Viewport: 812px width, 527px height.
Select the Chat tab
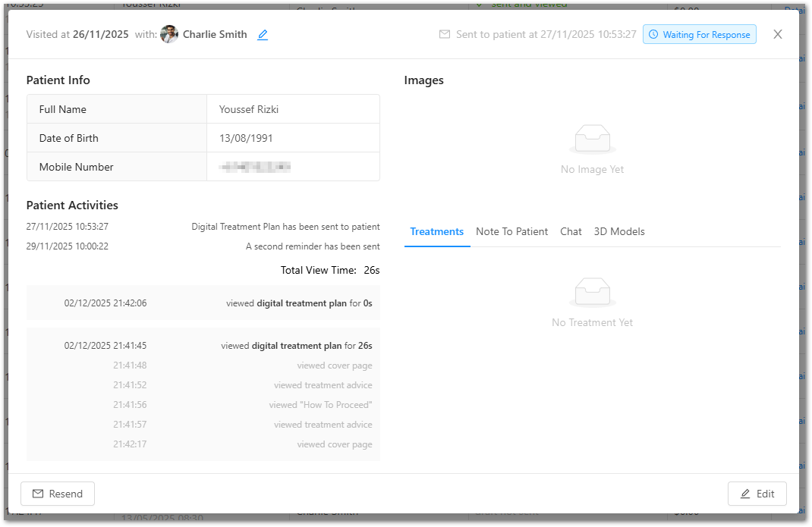point(571,231)
